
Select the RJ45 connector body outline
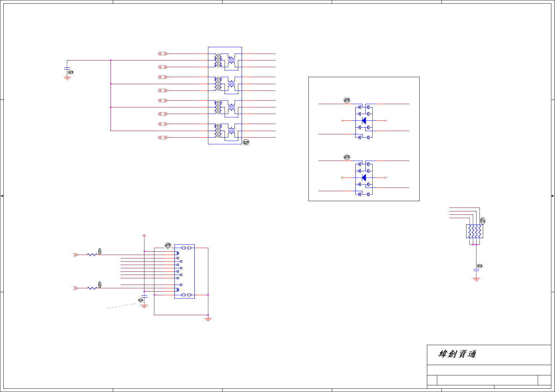184,271
